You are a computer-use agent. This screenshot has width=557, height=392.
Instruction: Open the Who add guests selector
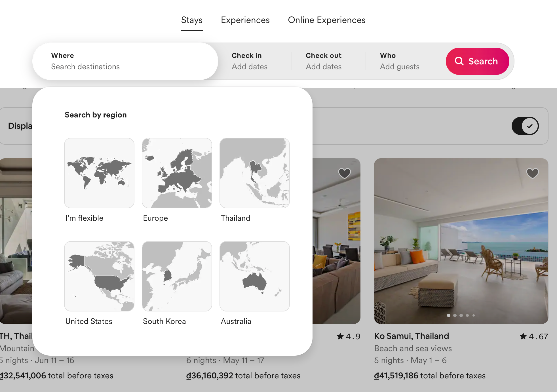406,61
